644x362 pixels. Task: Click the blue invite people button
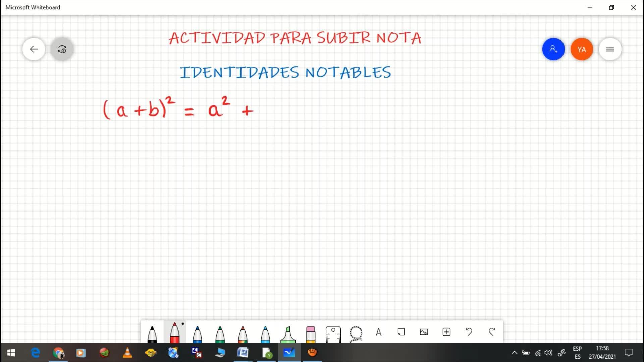(553, 49)
